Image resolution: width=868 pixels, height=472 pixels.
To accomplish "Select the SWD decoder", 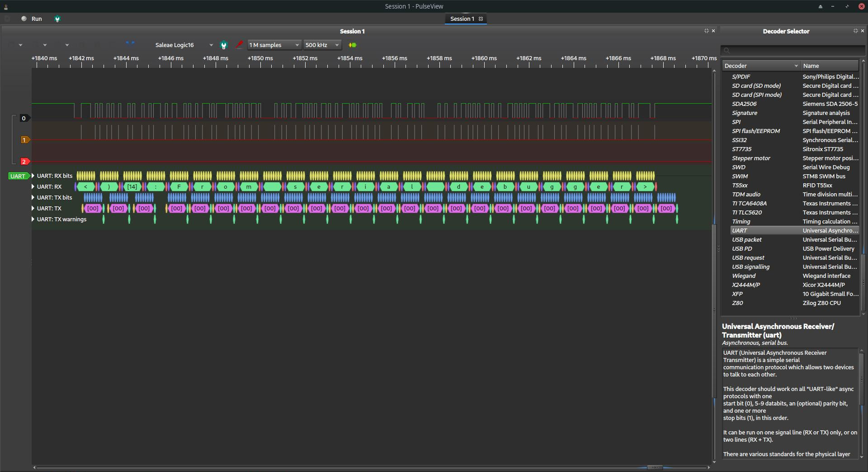I will click(794, 167).
